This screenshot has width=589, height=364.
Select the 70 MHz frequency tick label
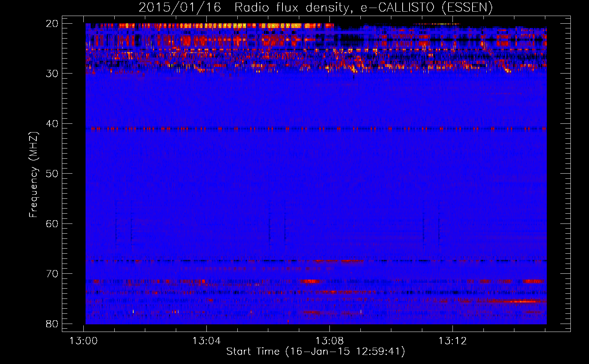(52, 274)
